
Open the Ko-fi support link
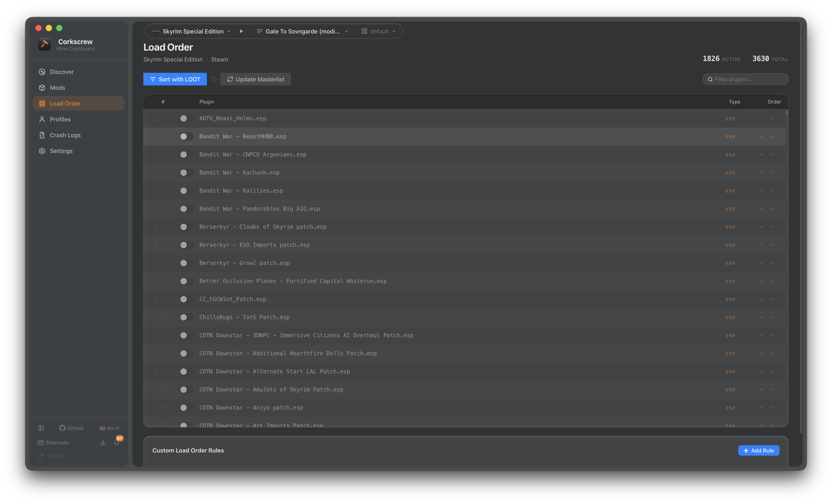pos(109,428)
